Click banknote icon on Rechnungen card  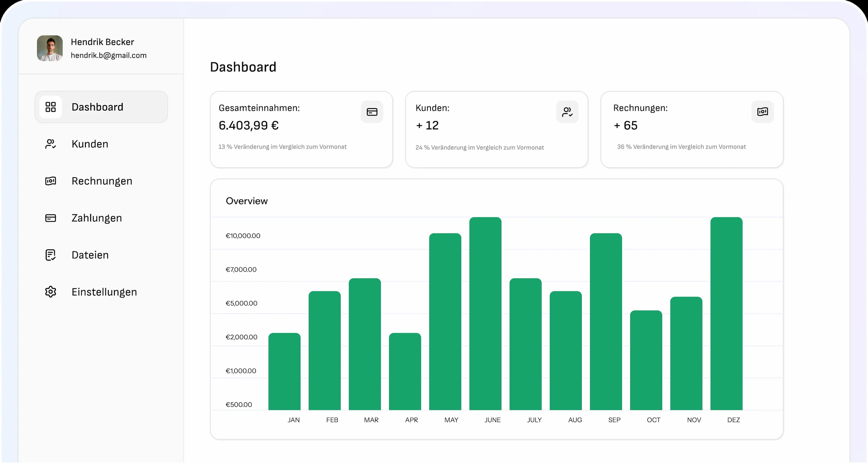[x=762, y=111]
